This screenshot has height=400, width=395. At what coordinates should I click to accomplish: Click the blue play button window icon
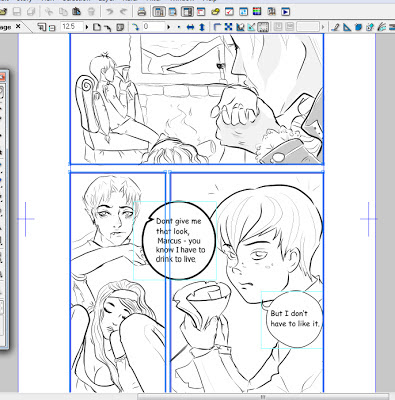(285, 12)
